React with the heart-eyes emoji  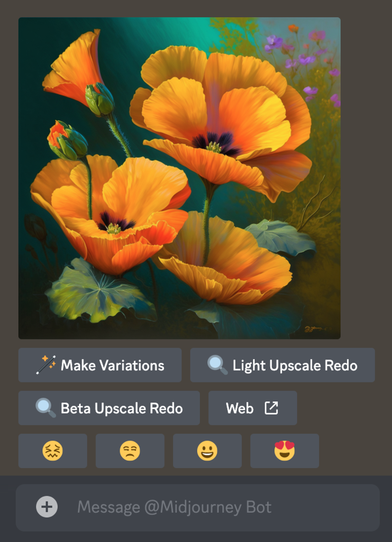(x=285, y=451)
